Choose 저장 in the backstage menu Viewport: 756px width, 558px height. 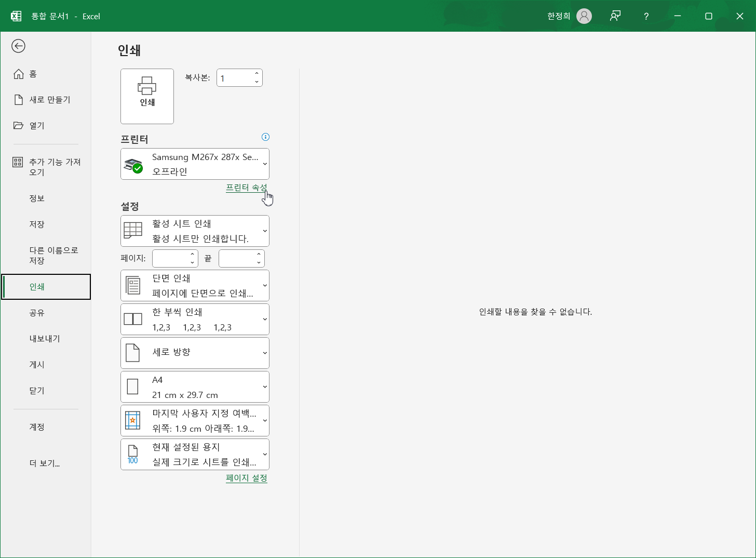[x=46, y=224]
